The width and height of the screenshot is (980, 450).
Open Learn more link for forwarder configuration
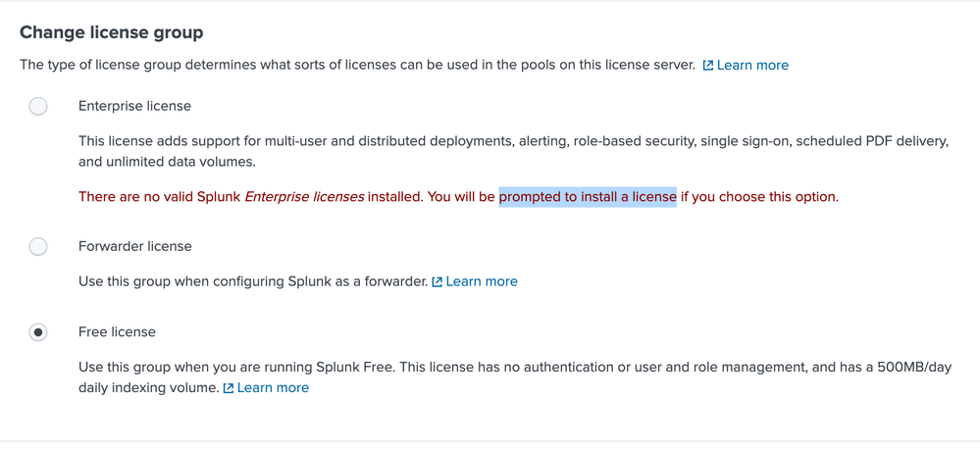(482, 281)
